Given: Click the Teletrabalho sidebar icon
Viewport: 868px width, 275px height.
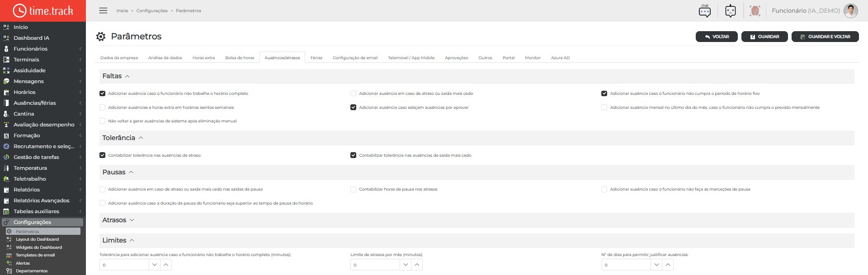Looking at the screenshot, I should pos(6,179).
